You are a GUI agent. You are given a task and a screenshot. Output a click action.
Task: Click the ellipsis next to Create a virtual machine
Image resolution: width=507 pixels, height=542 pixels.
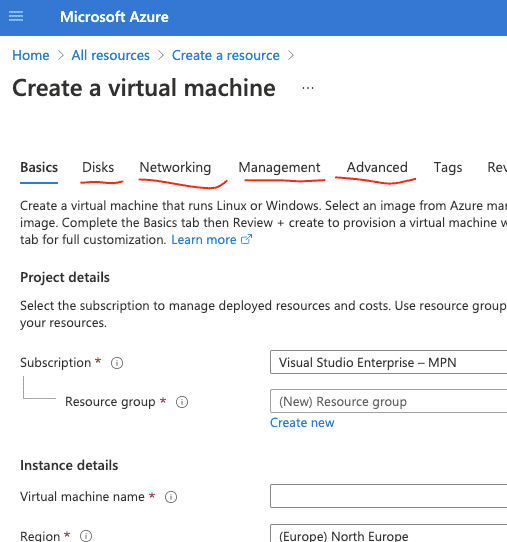pyautogui.click(x=308, y=88)
